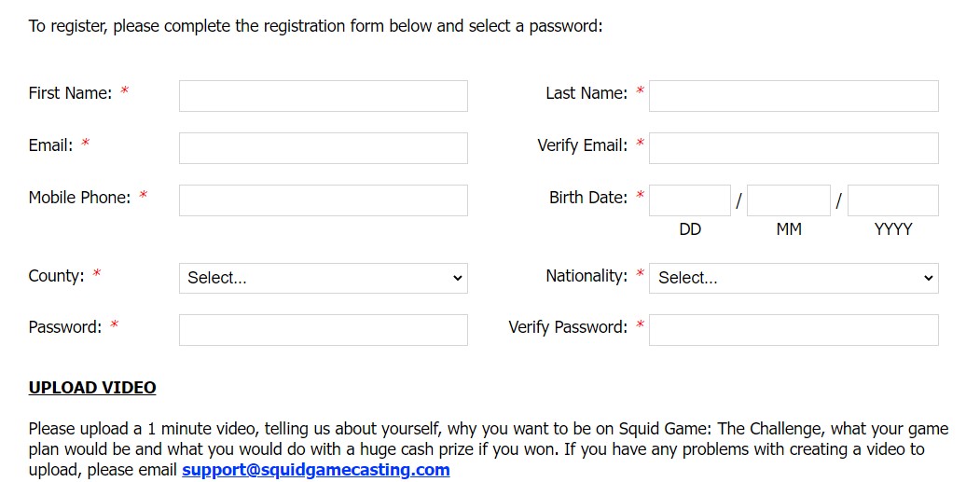Screen dimensions: 980x482
Task: Click the First Name label
Action: [70, 93]
